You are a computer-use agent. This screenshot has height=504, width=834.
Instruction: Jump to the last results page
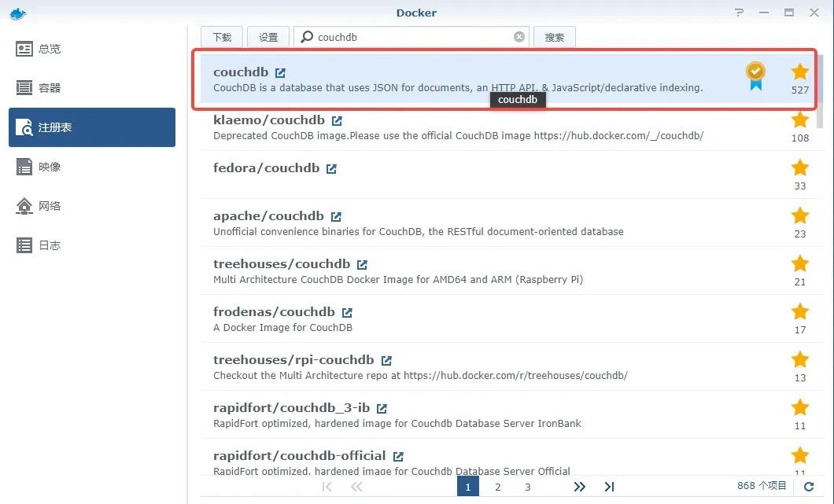610,487
